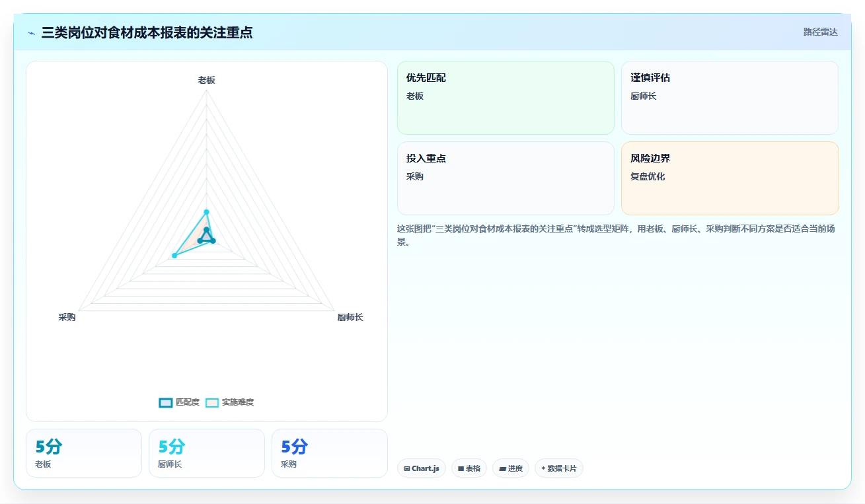
Task: Click the 表格 tag chip
Action: coord(469,468)
